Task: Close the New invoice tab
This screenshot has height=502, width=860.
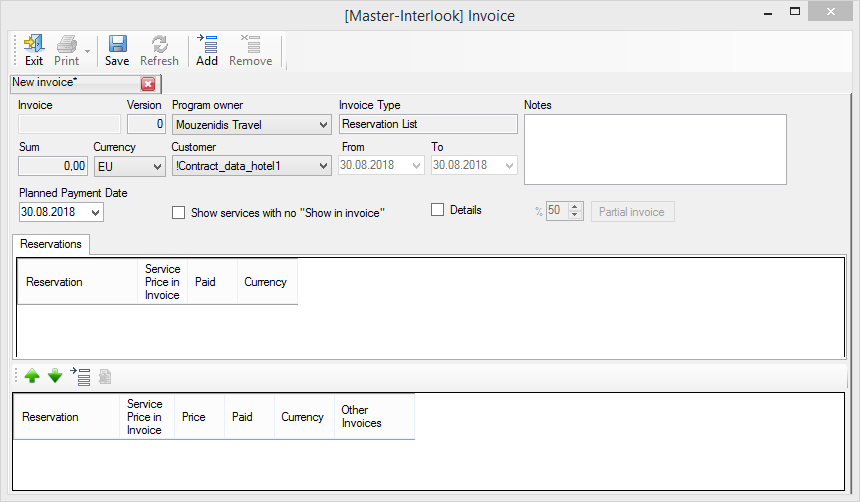Action: coord(148,84)
